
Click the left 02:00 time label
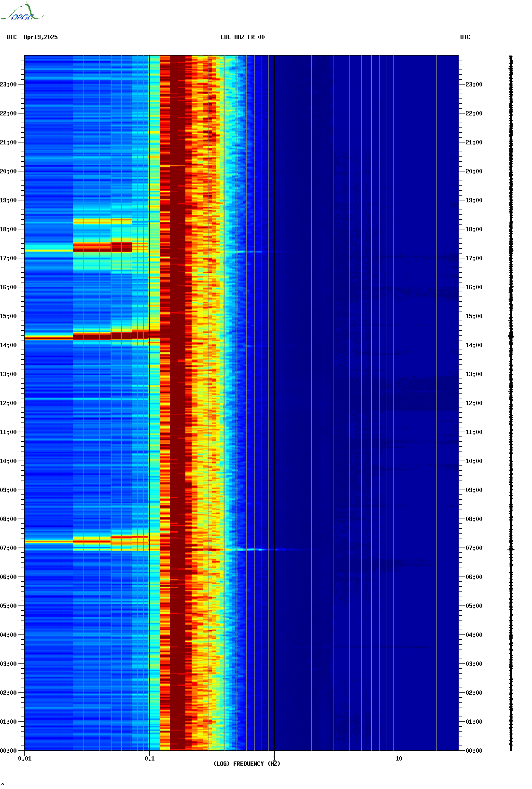[x=8, y=693]
